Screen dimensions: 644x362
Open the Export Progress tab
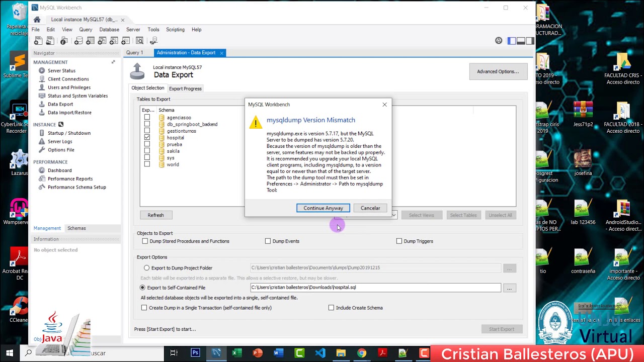pos(185,88)
